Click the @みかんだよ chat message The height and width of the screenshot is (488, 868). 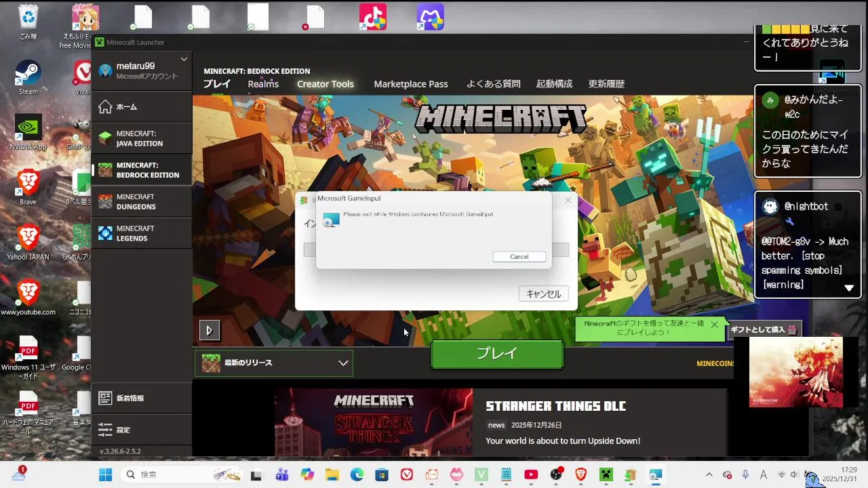point(807,131)
